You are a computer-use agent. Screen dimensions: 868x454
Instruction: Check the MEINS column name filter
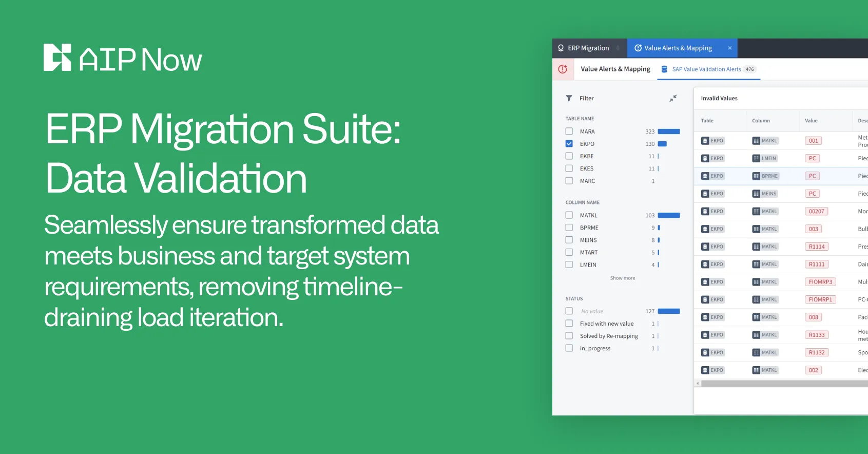[569, 240]
